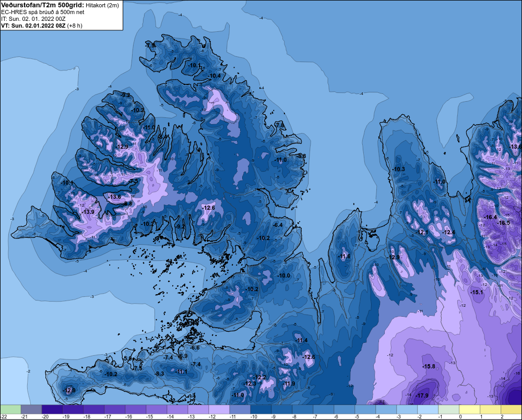Viewport: 522px width, 420px height.
Task: Select the -16.5 temperature value
Action: tap(503, 223)
